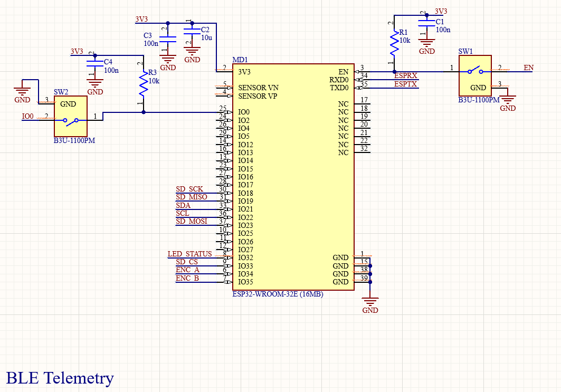
Task: Select the SD_CS net label
Action: tap(187, 262)
